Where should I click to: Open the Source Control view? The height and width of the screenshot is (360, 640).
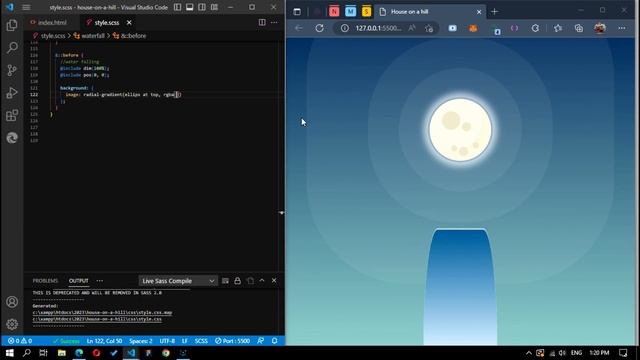pyautogui.click(x=12, y=70)
